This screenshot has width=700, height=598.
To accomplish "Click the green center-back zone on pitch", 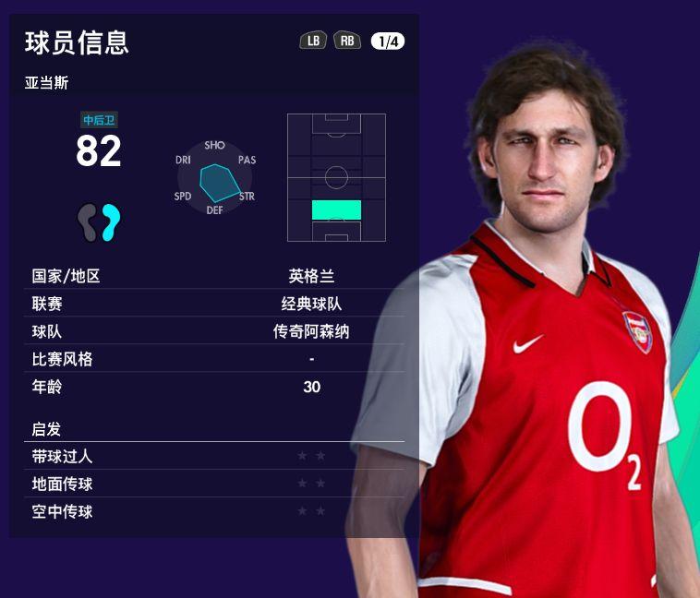I will [x=336, y=210].
